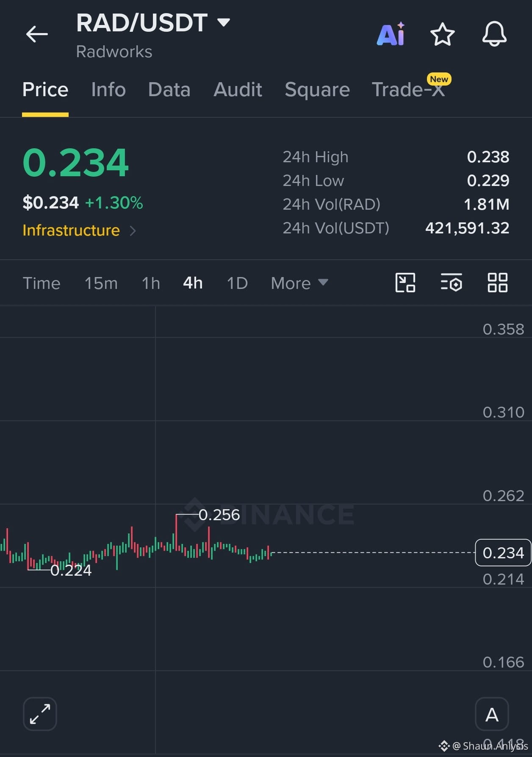Screen dimensions: 532x757
Task: Tap the 0.358 price axis label
Action: pyautogui.click(x=503, y=329)
